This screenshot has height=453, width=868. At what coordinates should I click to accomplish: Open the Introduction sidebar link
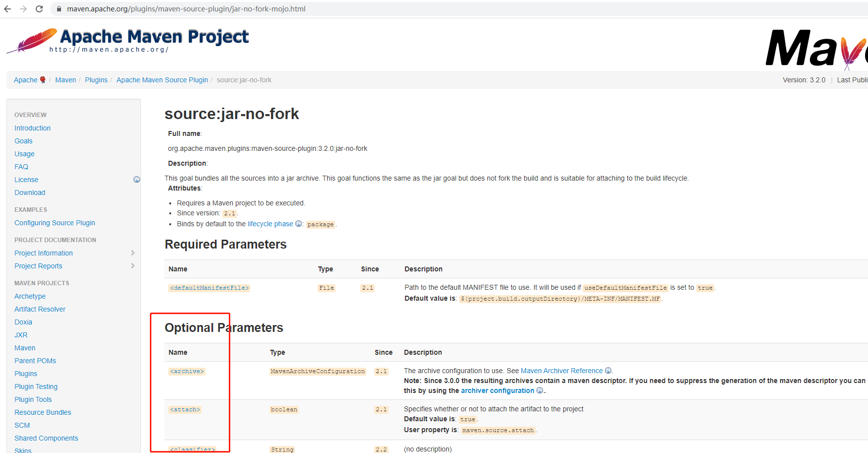(x=32, y=128)
